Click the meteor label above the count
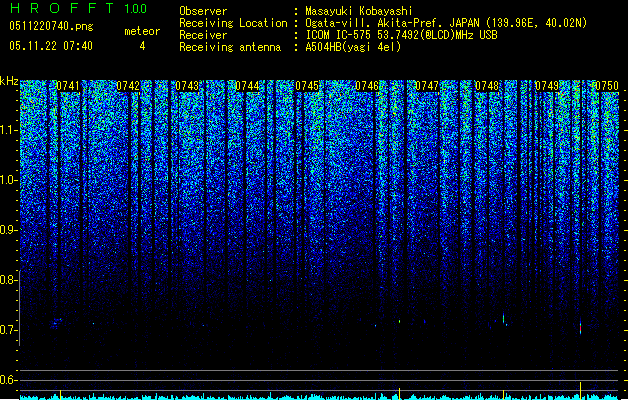This screenshot has width=629, height=400. pyautogui.click(x=142, y=31)
